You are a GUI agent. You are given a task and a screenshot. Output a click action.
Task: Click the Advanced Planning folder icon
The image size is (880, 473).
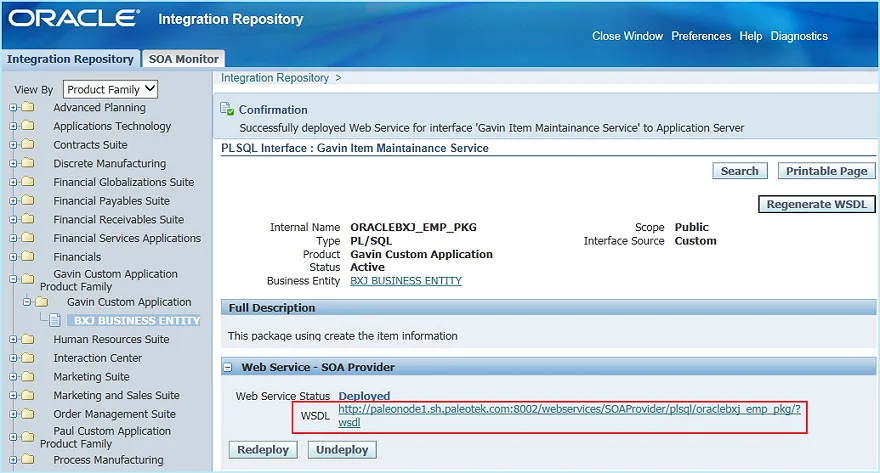click(x=28, y=107)
